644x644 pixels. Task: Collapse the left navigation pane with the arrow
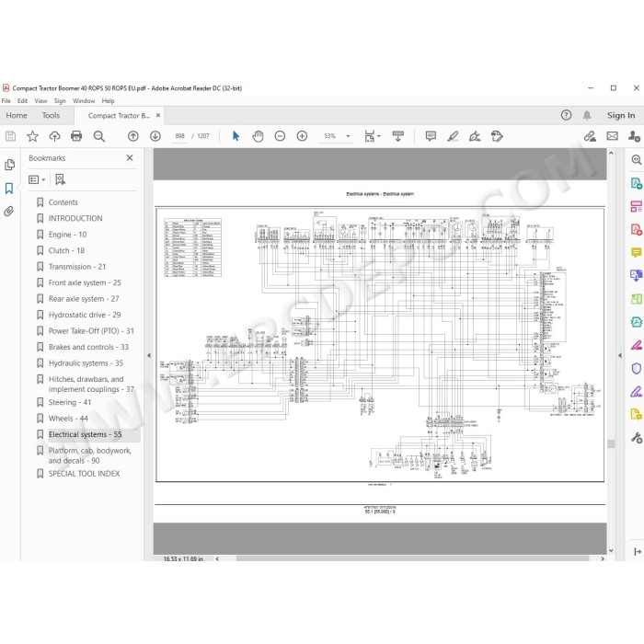[x=149, y=356]
